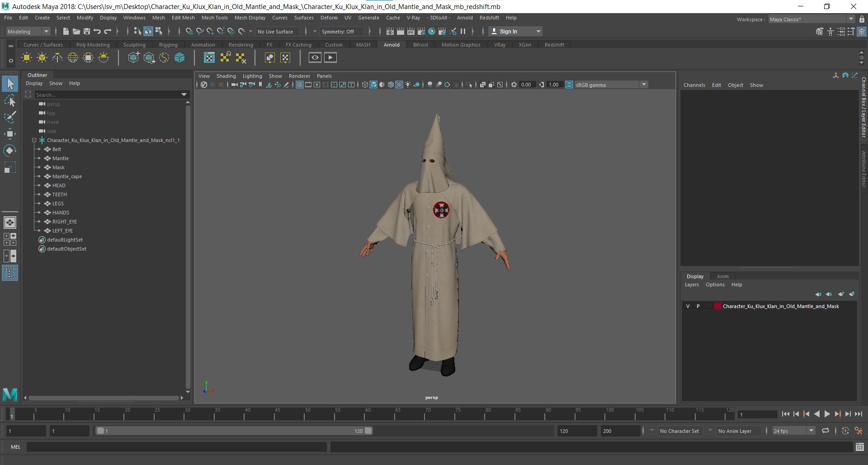Click the Undo arrow icon

point(97,31)
